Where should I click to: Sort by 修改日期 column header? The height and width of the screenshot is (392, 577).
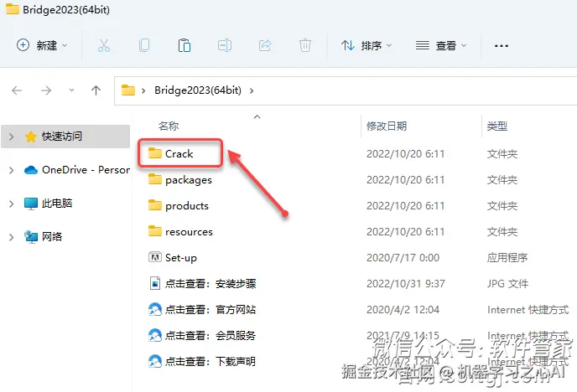point(387,126)
